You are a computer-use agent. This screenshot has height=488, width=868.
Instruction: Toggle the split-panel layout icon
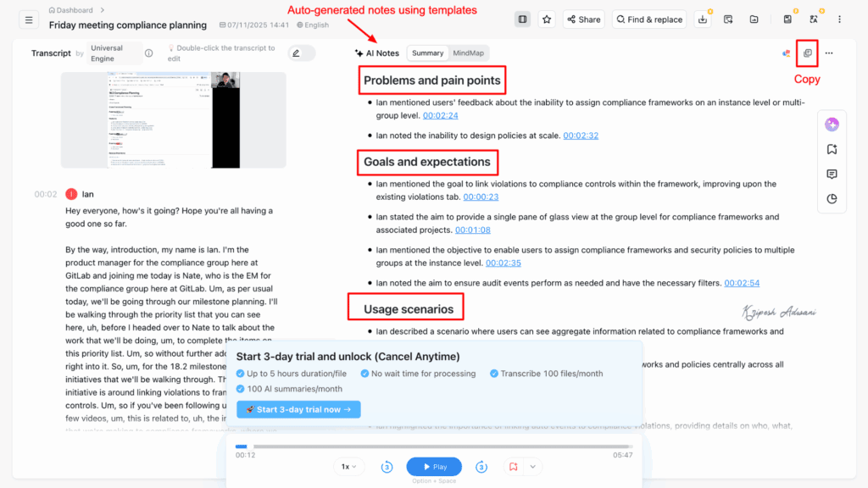[522, 19]
